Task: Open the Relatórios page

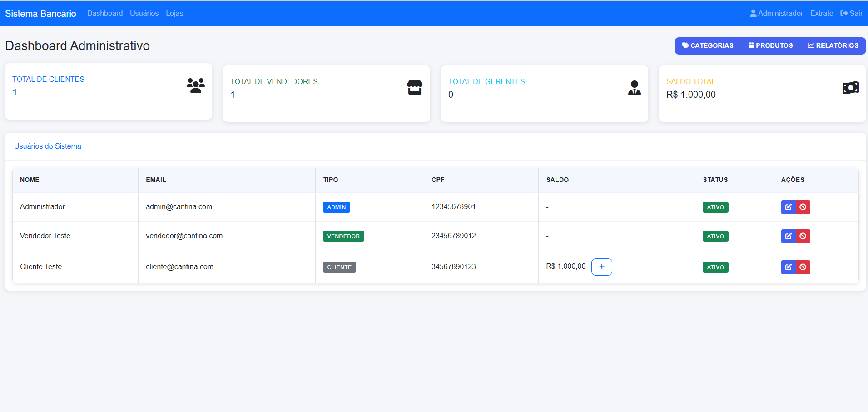Action: click(x=833, y=45)
